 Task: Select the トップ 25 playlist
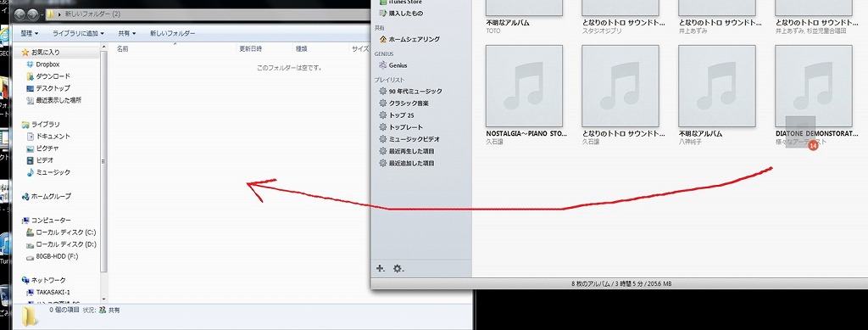pos(397,115)
